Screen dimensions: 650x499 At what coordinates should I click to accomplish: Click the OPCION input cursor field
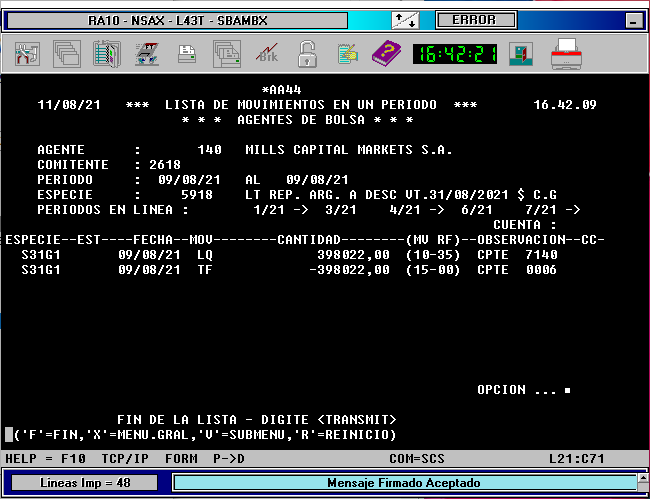(568, 390)
